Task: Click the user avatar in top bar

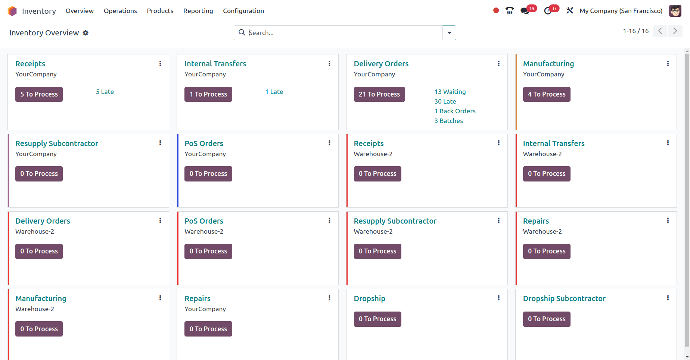Action: tap(675, 11)
